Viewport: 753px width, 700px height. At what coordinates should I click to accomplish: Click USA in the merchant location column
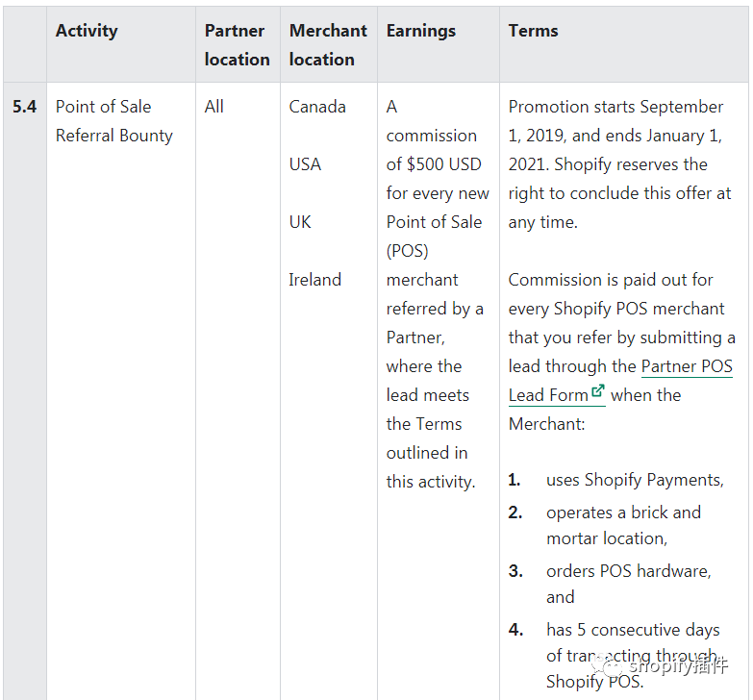(x=305, y=164)
